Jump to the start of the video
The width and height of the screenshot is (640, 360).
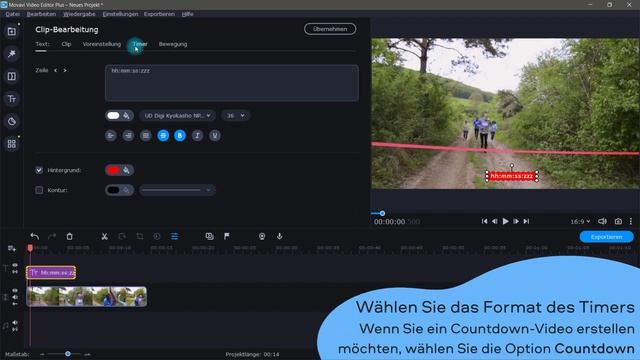point(484,221)
